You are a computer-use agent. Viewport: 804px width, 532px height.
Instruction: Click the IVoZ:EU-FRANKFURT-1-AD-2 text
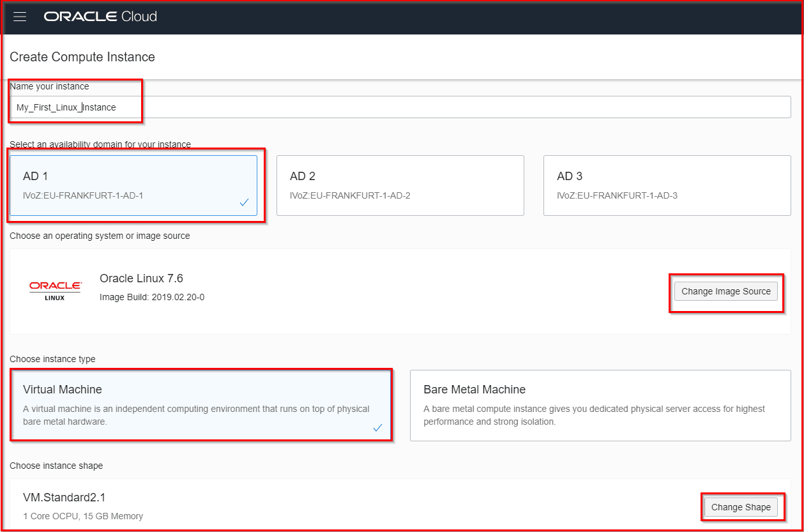pyautogui.click(x=350, y=195)
